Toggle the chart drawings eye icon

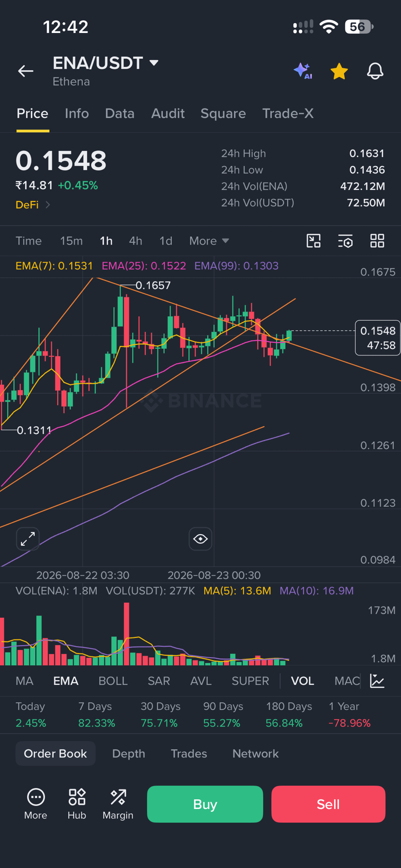200,539
